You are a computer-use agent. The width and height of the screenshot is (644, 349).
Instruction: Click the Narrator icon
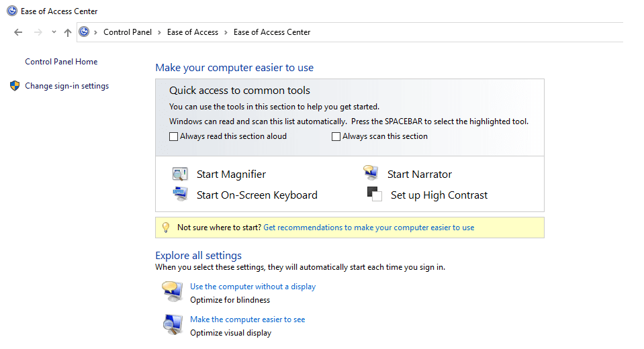pyautogui.click(x=371, y=173)
